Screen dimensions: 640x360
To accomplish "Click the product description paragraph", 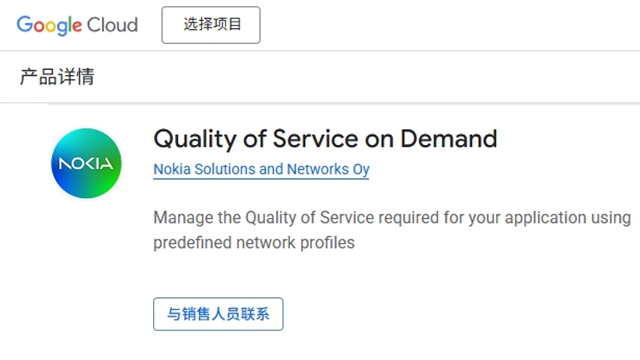I will [392, 230].
